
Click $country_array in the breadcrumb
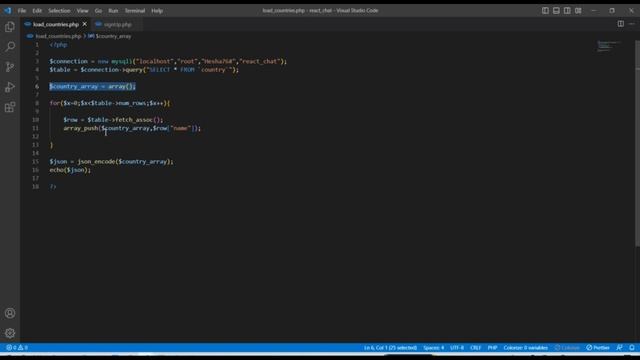click(x=113, y=36)
